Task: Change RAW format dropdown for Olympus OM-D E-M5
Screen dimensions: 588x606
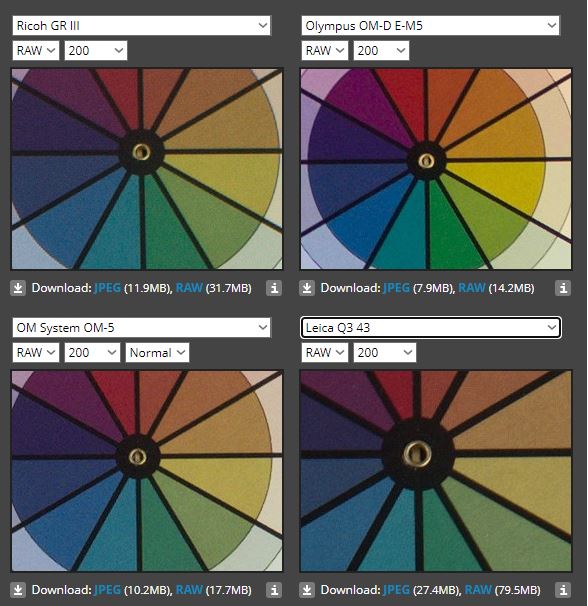Action: tap(325, 51)
